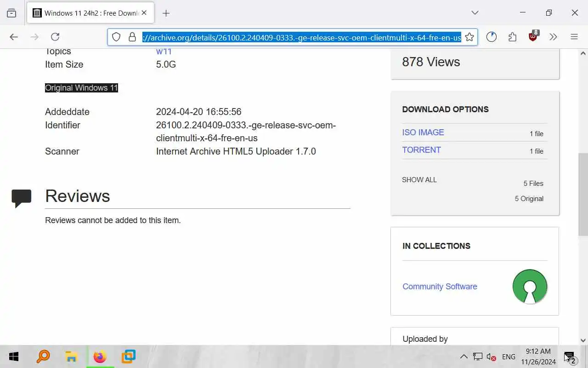
Task: Download the TORRENT file
Action: 422,150
